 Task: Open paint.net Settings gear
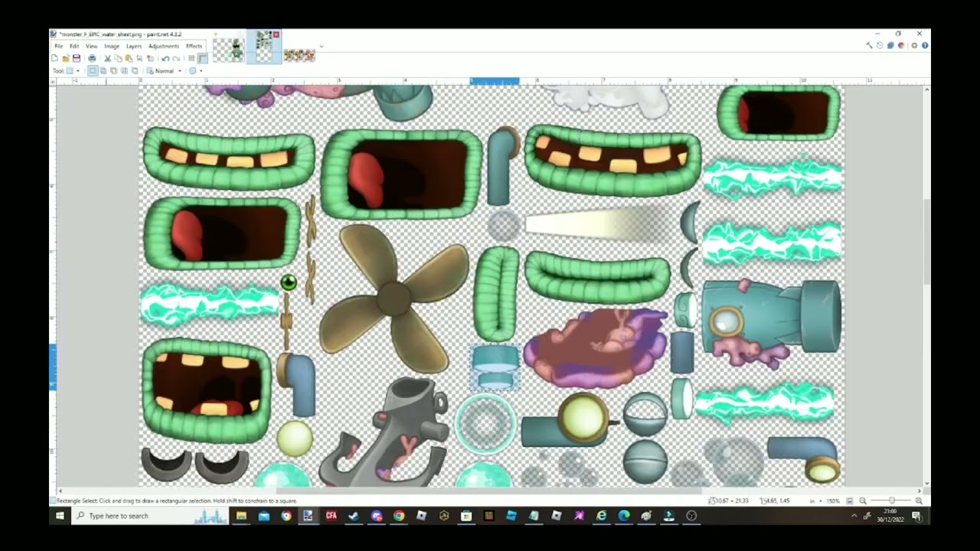coord(914,45)
